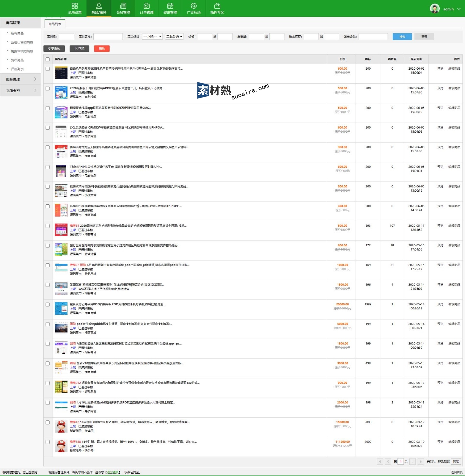Expand the 服务管理 sidebar section
This screenshot has height=476, width=465.
[x=21, y=79]
